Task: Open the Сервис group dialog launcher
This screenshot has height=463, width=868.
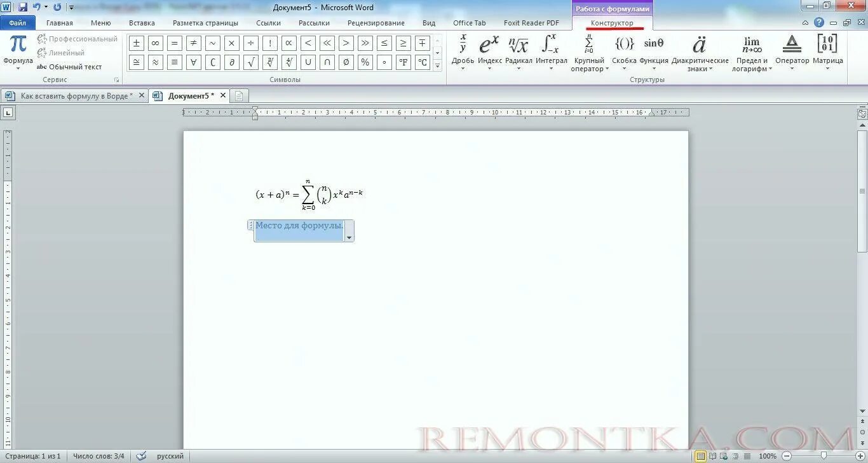Action: click(x=117, y=80)
